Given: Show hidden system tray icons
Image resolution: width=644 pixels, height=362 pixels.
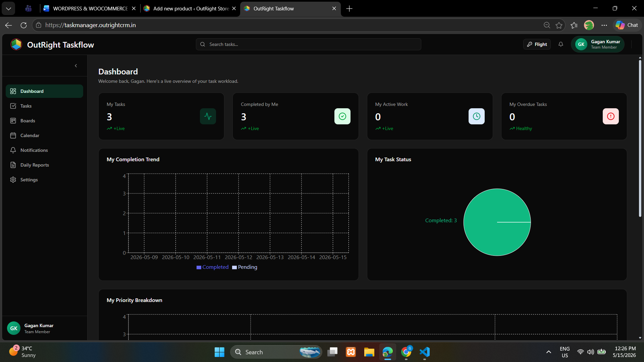Looking at the screenshot, I should pos(549,352).
